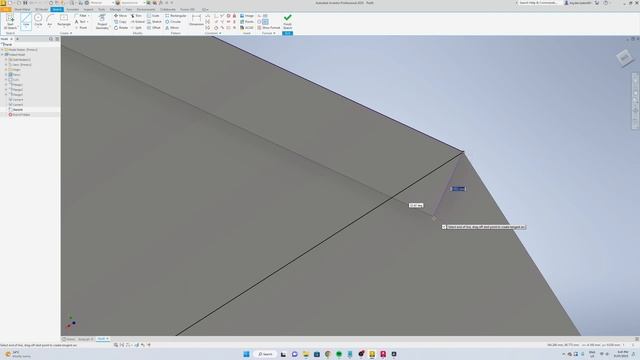Image resolution: width=640 pixels, height=360 pixels.
Task: Click the Search Help & Commands field
Action: [x=538, y=3]
